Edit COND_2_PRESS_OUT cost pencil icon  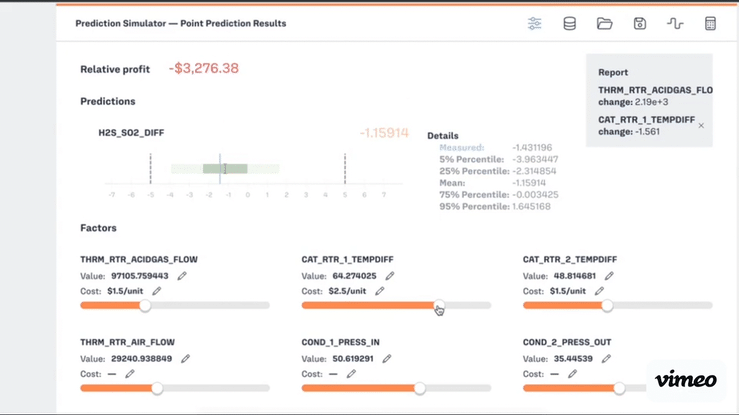pos(573,374)
